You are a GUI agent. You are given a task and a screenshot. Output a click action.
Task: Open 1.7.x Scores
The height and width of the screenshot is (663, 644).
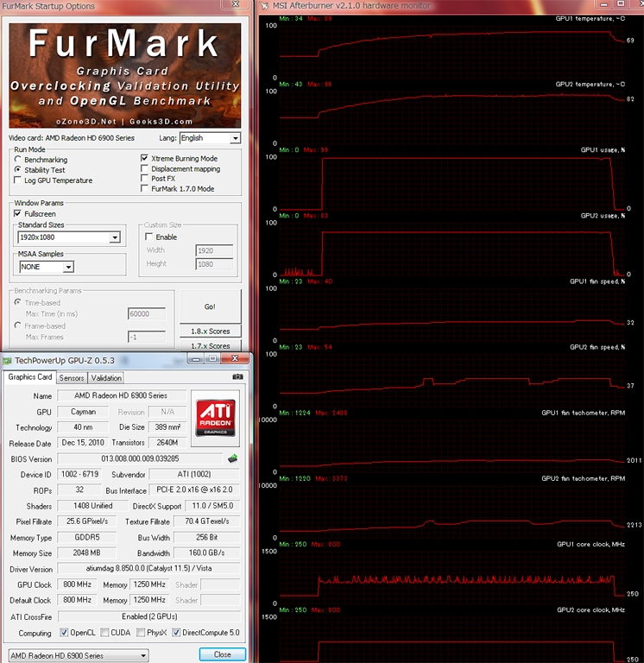coord(210,345)
